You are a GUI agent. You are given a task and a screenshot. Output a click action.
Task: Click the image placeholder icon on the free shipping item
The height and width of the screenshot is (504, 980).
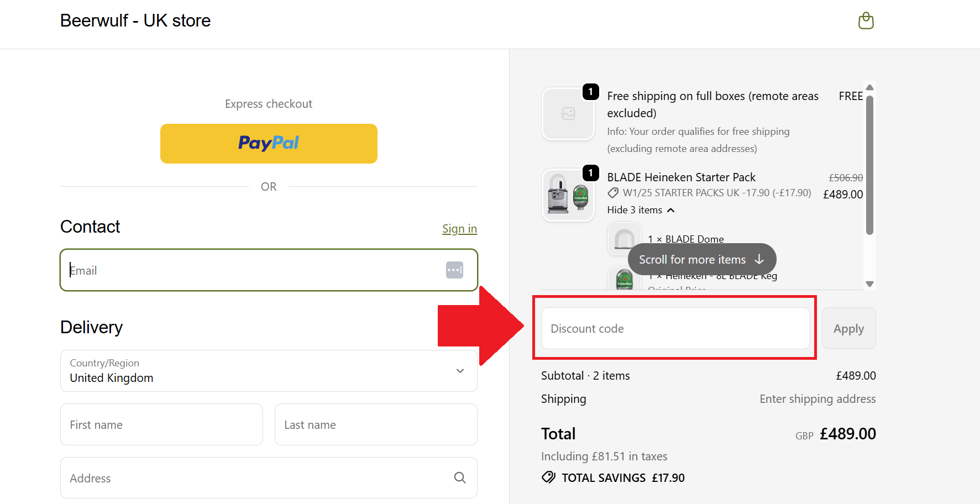pos(568,113)
